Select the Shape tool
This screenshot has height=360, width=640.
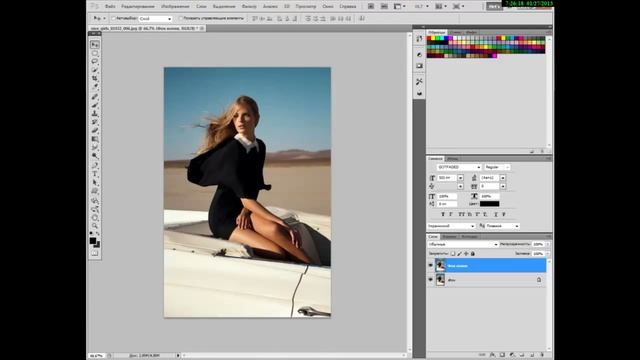click(95, 191)
